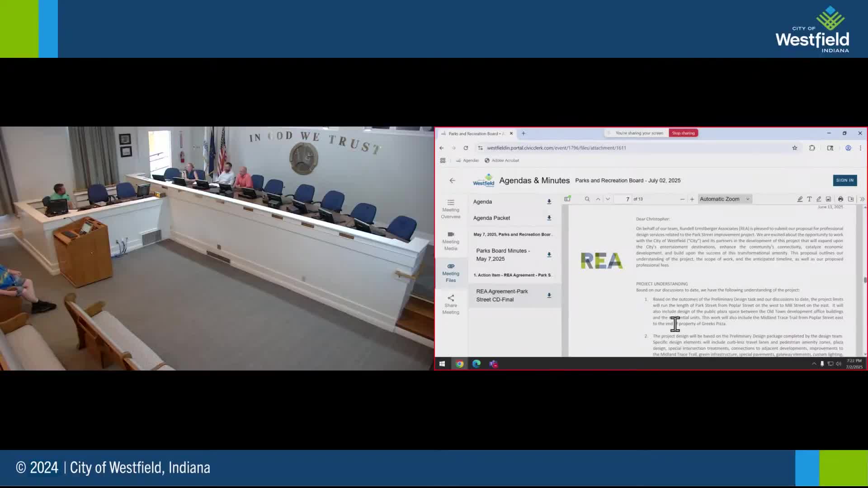Bookmark this page with star icon
The image size is (868, 488).
(795, 148)
